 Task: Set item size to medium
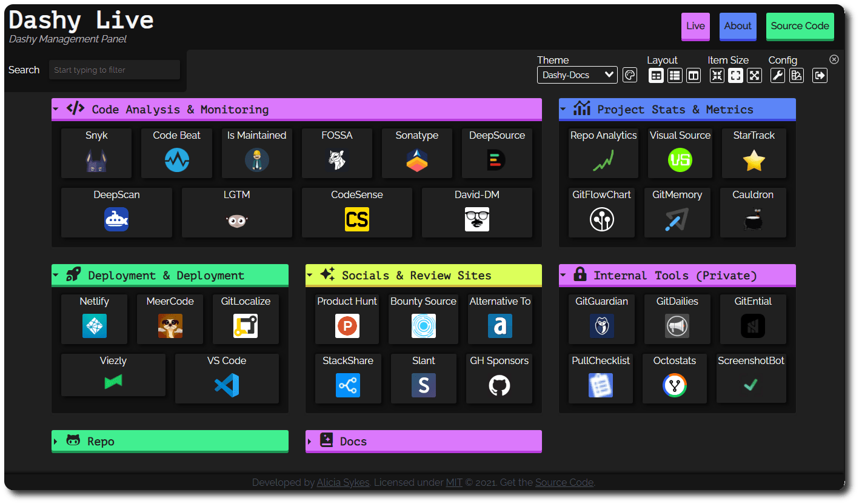pos(735,75)
